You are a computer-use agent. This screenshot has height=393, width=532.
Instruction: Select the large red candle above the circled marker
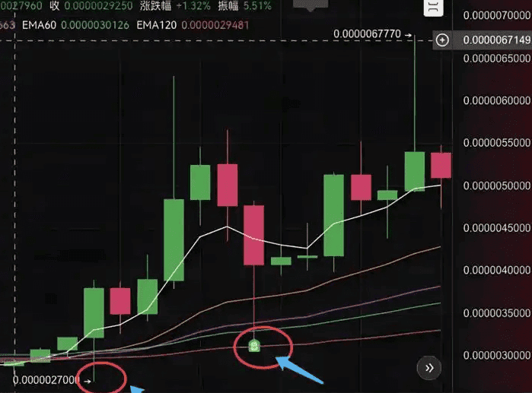point(253,235)
